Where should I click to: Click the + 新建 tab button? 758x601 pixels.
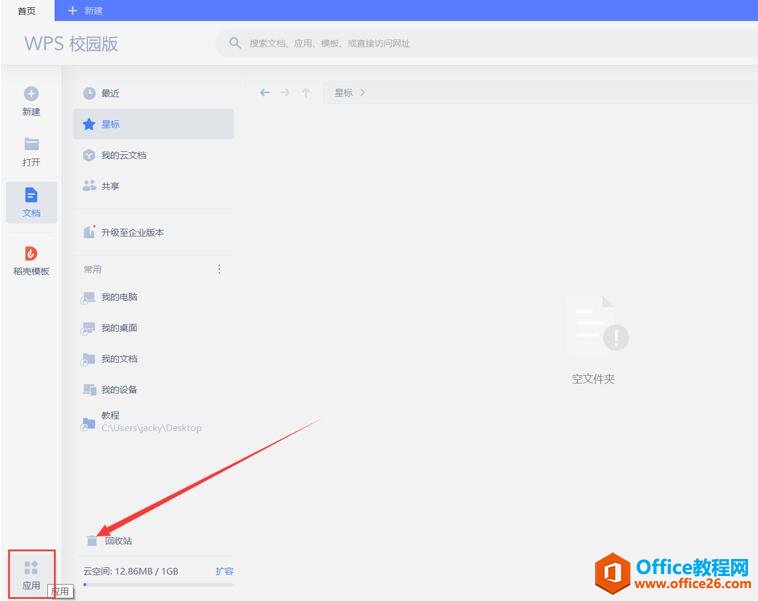pyautogui.click(x=85, y=11)
